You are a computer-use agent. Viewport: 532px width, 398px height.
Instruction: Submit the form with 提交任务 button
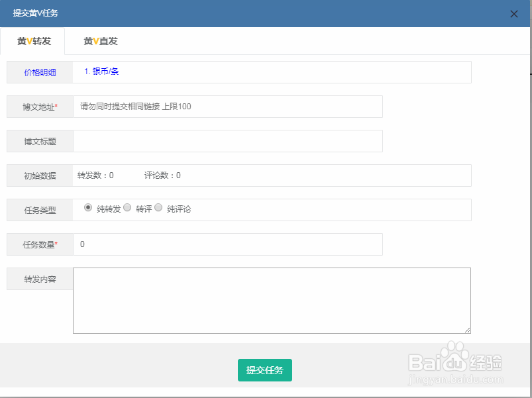click(264, 370)
